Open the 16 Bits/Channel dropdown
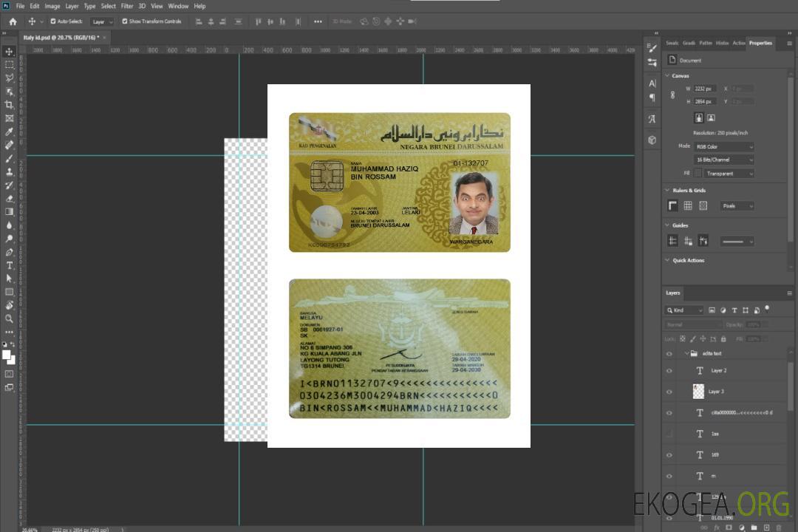This screenshot has width=798, height=532. [723, 160]
